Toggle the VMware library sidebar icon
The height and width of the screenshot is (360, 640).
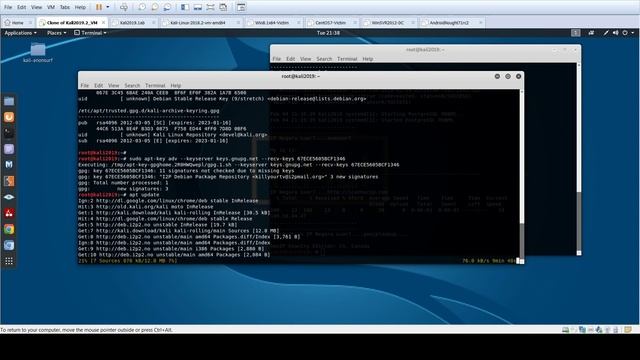click(184, 7)
